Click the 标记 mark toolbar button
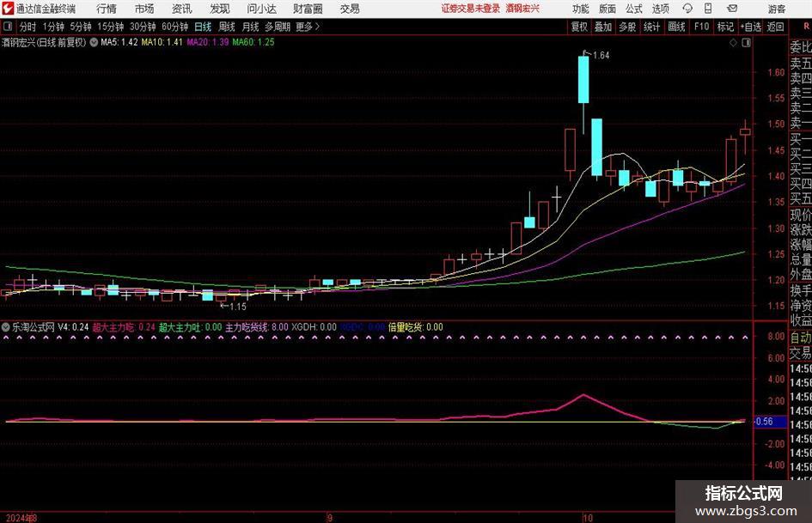The width and height of the screenshot is (812, 523). [725, 27]
